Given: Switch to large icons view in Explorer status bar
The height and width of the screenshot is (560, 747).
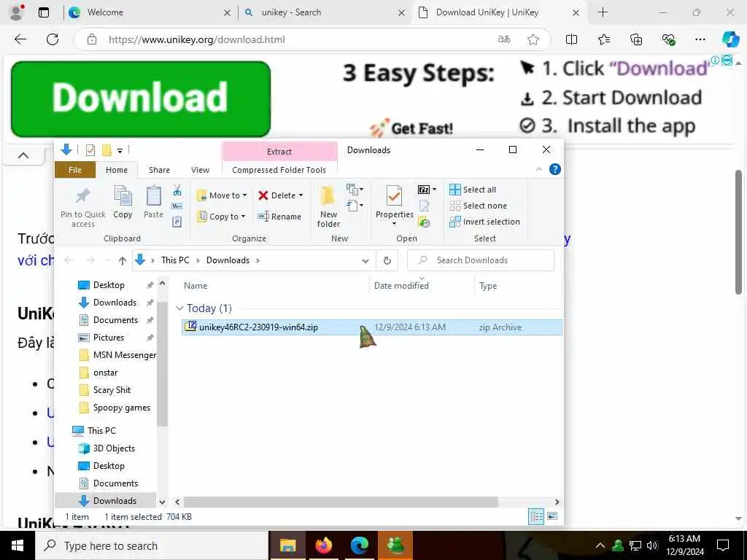Looking at the screenshot, I should (x=553, y=516).
